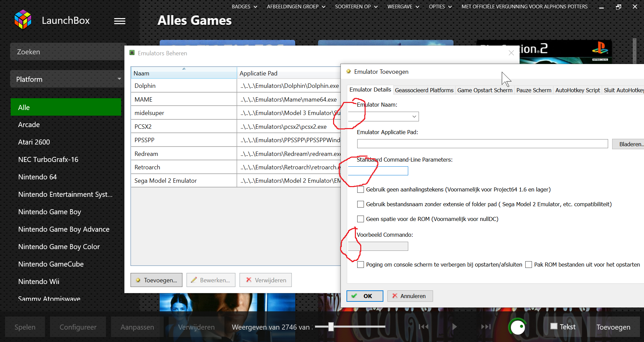The height and width of the screenshot is (342, 644).
Task: Select Alle in platform list
Action: 66,107
